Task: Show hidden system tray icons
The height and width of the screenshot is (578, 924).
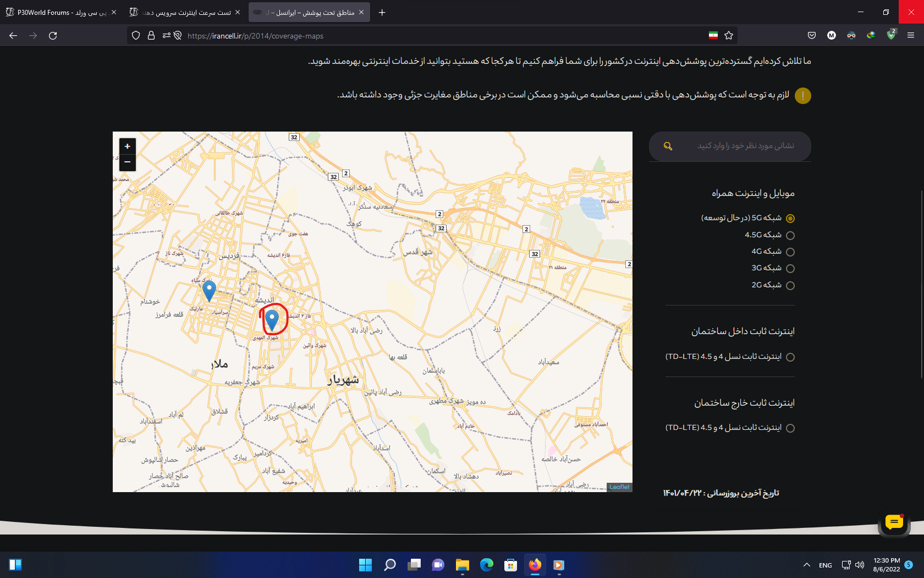Action: click(x=806, y=565)
